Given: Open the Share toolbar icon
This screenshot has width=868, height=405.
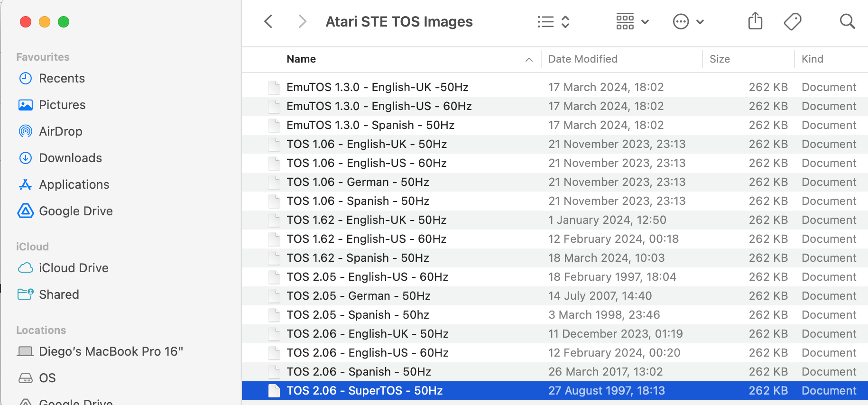Looking at the screenshot, I should pyautogui.click(x=755, y=21).
